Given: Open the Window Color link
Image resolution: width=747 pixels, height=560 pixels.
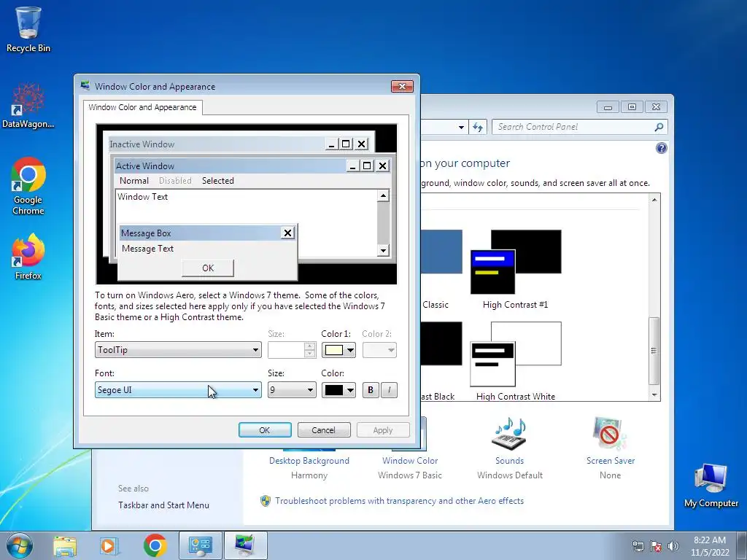Looking at the screenshot, I should tap(410, 461).
